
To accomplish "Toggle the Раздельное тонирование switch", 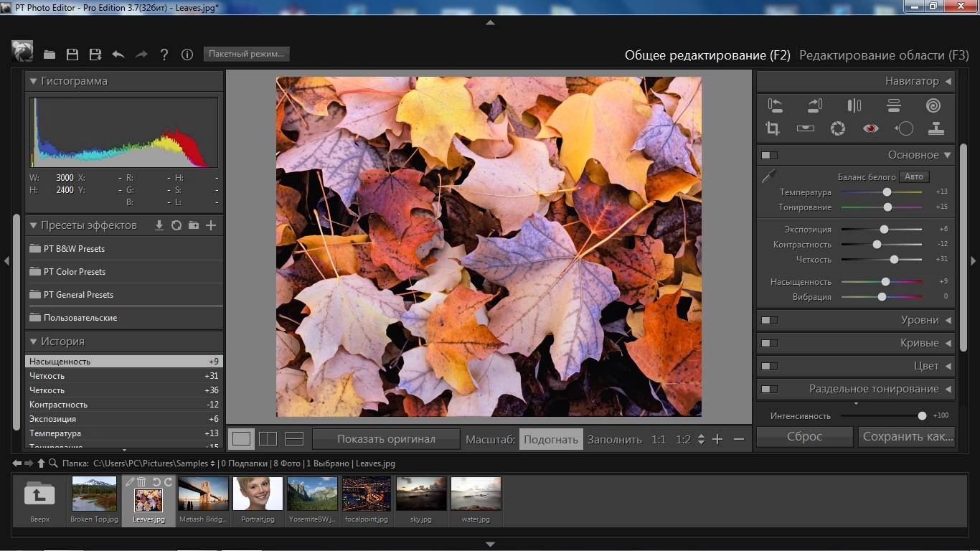I will tap(769, 389).
